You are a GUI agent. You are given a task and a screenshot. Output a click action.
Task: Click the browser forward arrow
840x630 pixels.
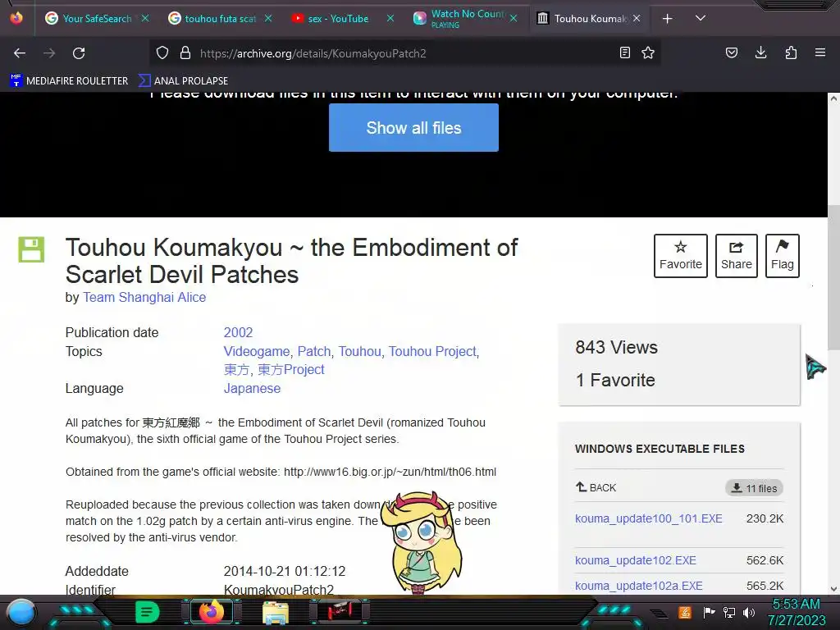click(49, 53)
